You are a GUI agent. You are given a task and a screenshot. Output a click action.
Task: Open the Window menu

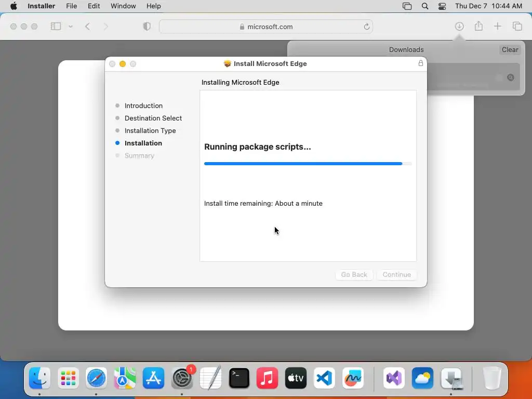point(123,6)
